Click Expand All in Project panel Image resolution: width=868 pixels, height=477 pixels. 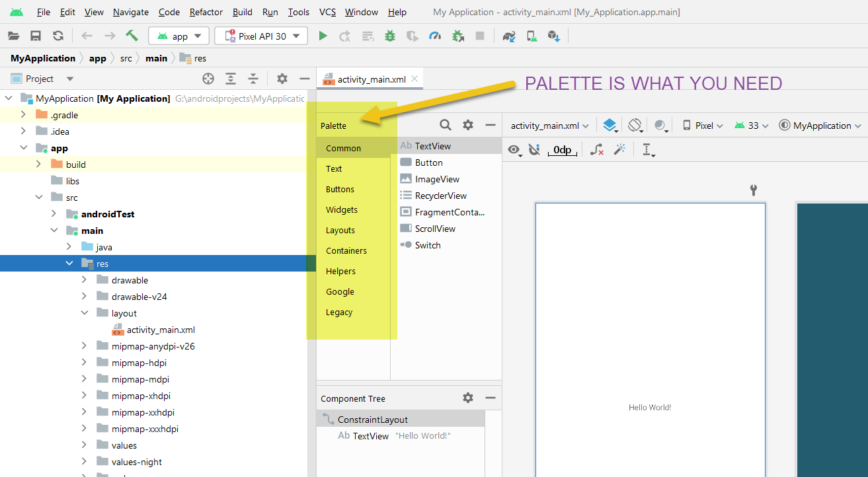(x=231, y=79)
